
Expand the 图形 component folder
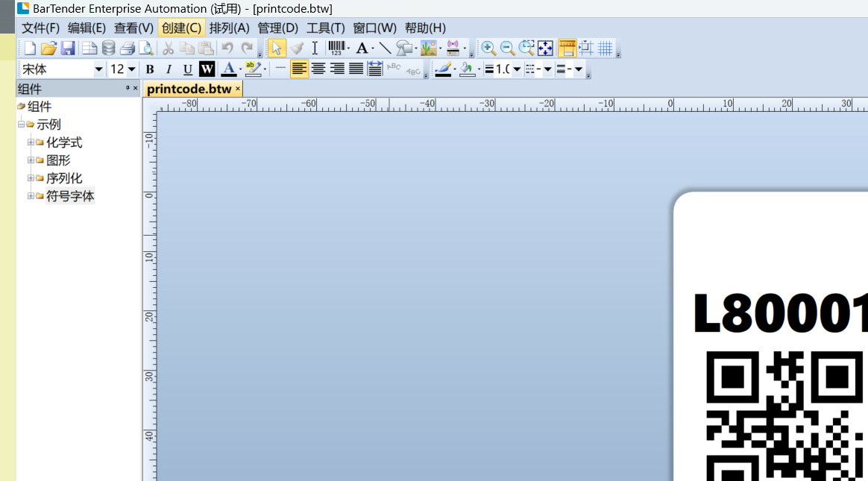31,160
